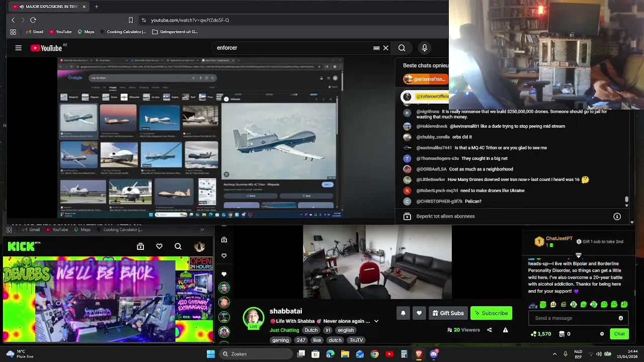Report the stream with the warning icon
This screenshot has height=362, width=644.
[x=505, y=330]
